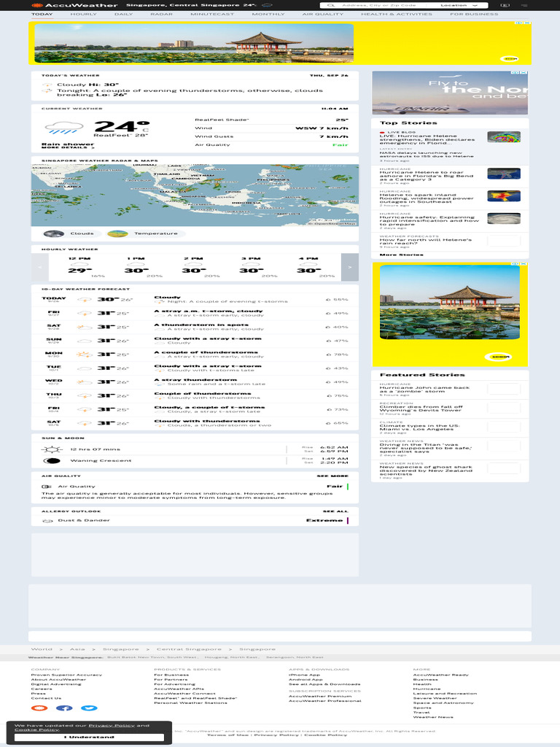Open the news icon in top bar
This screenshot has height=747, width=560.
pyautogui.click(x=505, y=5)
